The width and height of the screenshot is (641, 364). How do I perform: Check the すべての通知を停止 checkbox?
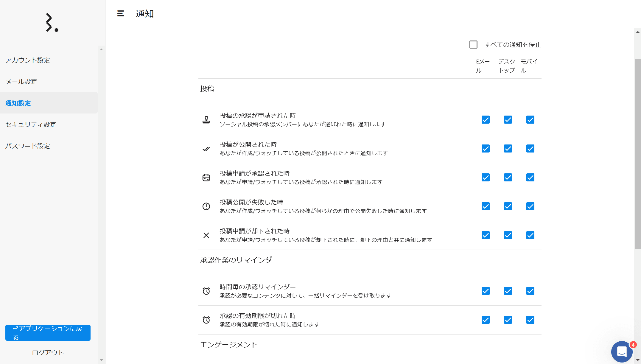point(473,45)
